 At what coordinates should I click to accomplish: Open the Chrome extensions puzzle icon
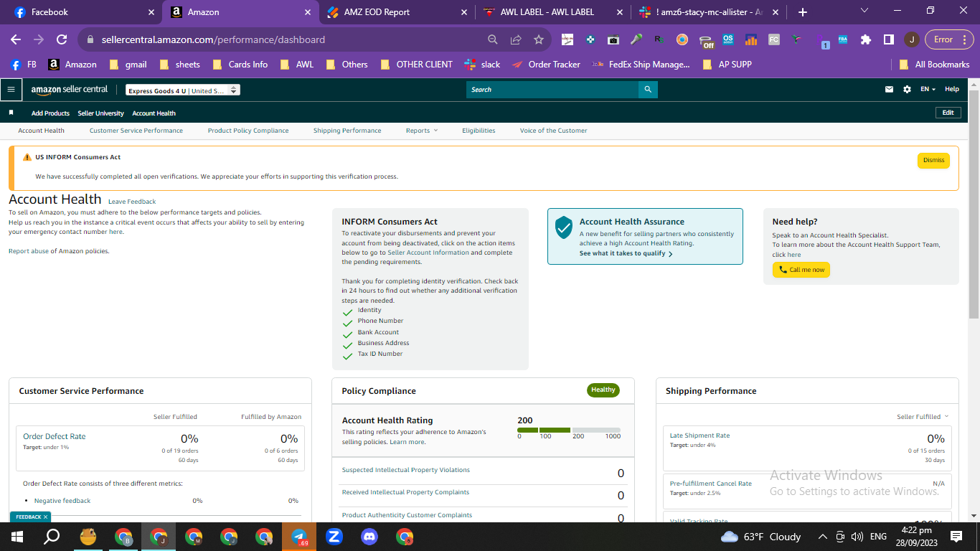pyautogui.click(x=866, y=39)
